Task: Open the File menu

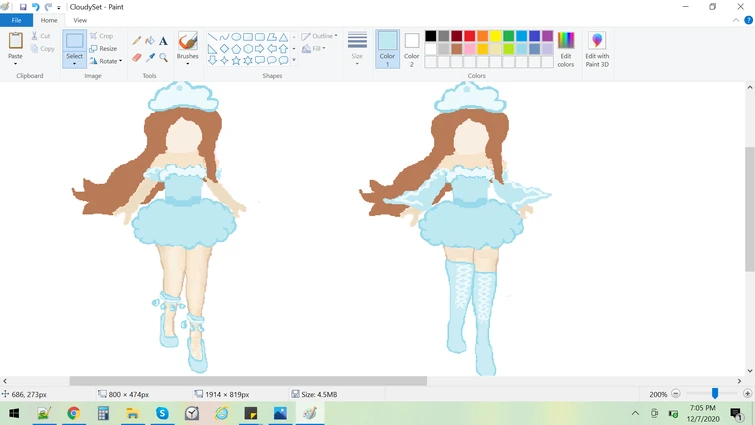Action: click(x=16, y=20)
